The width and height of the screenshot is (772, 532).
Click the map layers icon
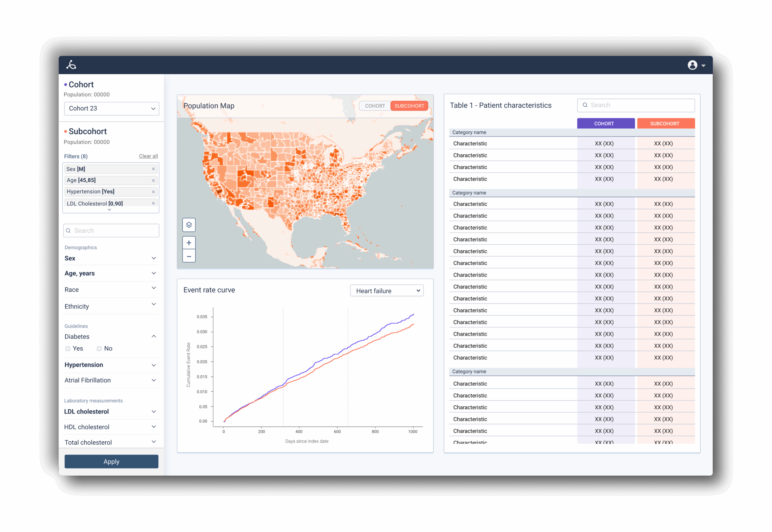click(x=189, y=225)
